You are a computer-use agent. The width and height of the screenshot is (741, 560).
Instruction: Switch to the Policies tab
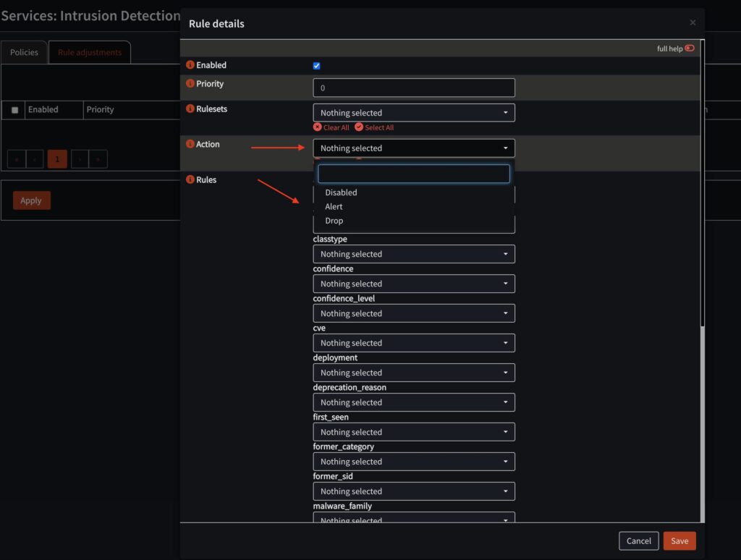click(x=24, y=52)
